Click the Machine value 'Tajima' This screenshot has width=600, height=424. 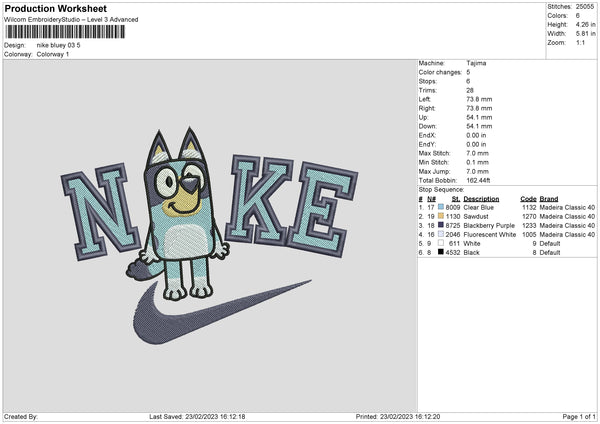[x=476, y=63]
